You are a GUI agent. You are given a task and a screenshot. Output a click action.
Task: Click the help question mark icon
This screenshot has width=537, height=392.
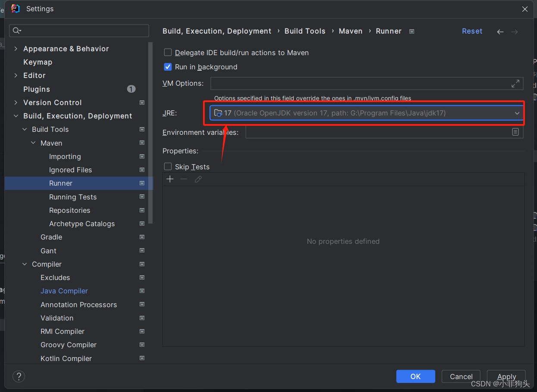point(19,376)
